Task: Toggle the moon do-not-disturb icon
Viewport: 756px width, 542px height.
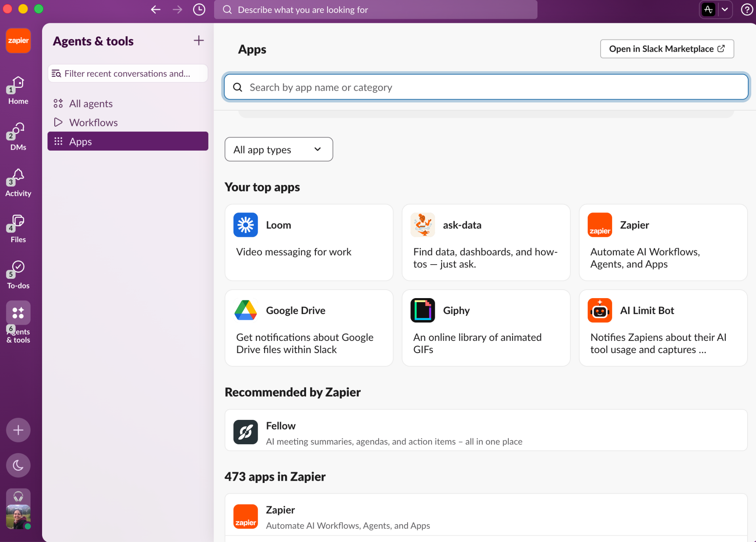Action: (x=18, y=465)
